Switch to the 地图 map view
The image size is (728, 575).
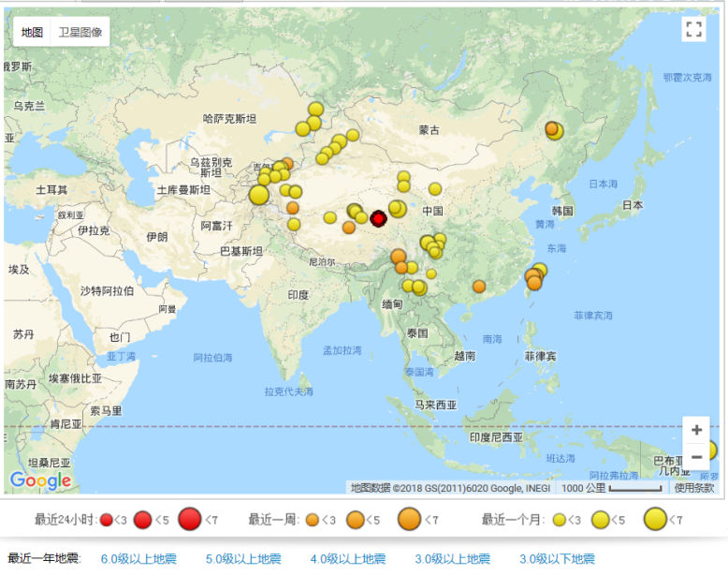point(32,32)
